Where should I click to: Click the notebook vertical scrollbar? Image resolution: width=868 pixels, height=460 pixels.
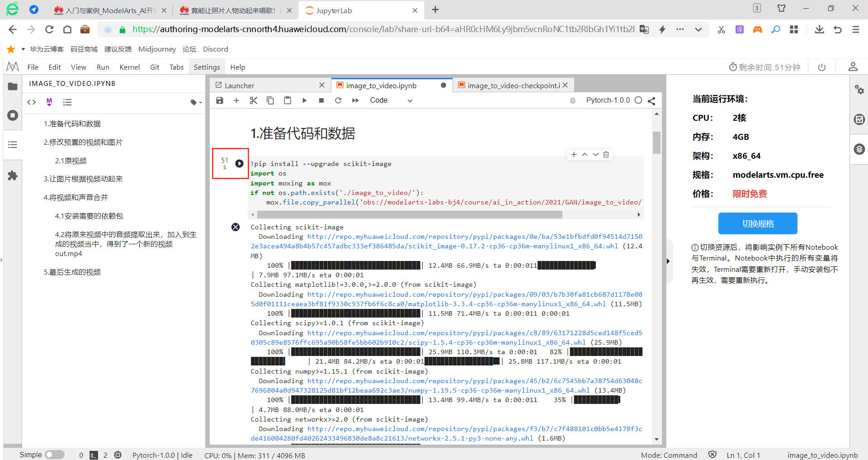[x=656, y=142]
